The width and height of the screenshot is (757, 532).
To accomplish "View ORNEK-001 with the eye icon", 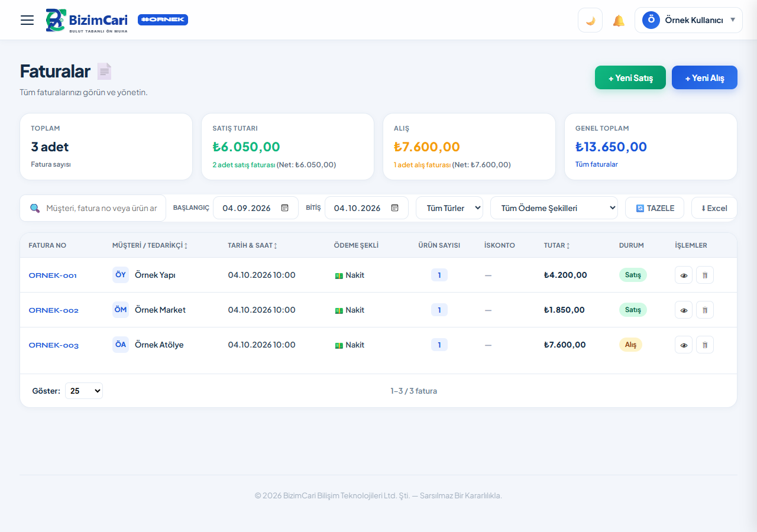I will tap(684, 275).
